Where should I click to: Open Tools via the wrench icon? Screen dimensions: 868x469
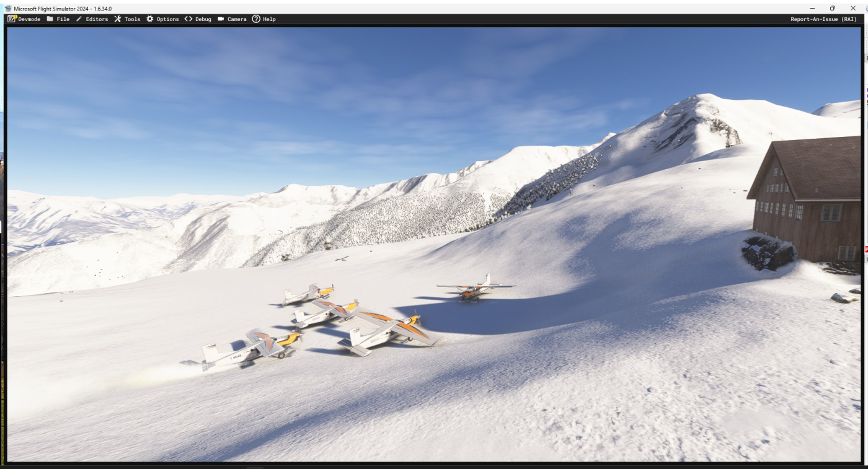click(118, 19)
